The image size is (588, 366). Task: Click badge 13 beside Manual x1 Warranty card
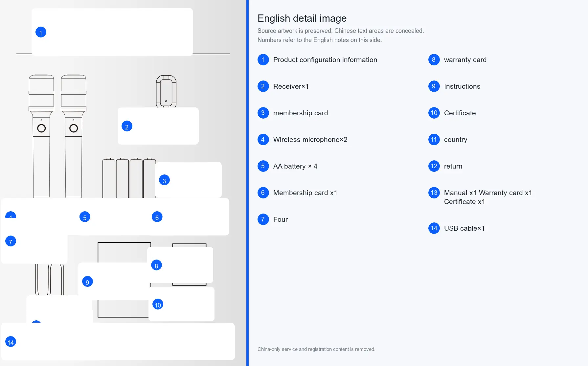434,193
